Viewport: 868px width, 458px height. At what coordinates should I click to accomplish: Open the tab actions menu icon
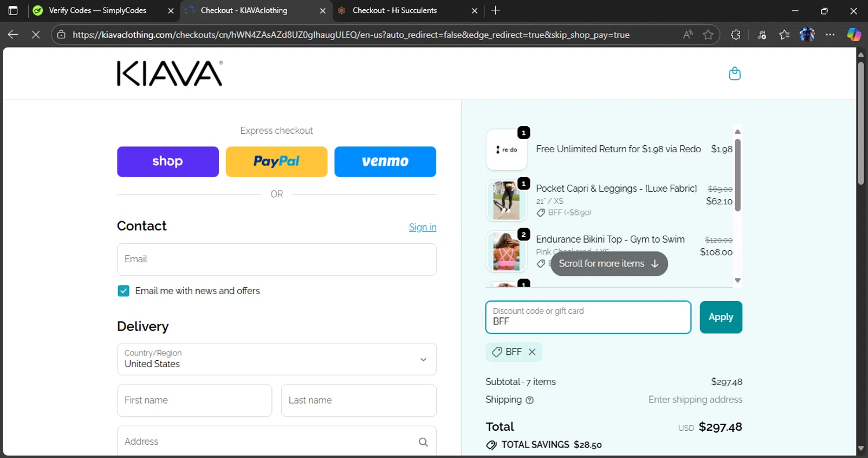point(13,10)
